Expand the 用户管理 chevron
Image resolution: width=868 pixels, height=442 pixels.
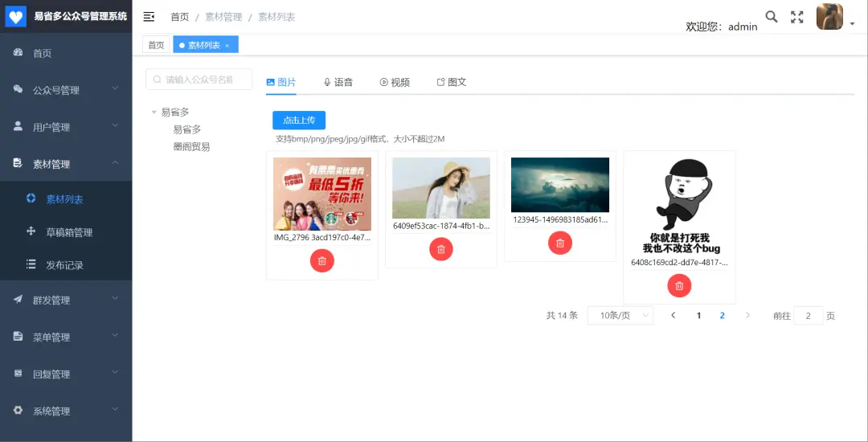click(115, 125)
